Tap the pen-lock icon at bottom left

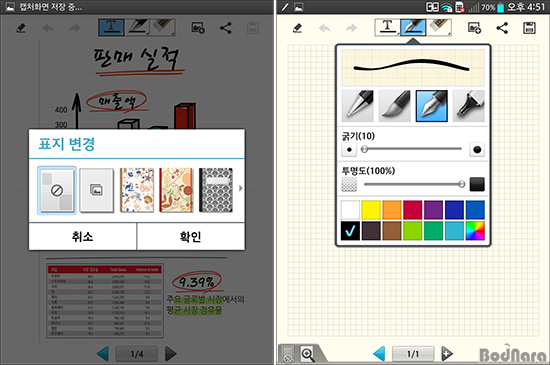point(288,354)
